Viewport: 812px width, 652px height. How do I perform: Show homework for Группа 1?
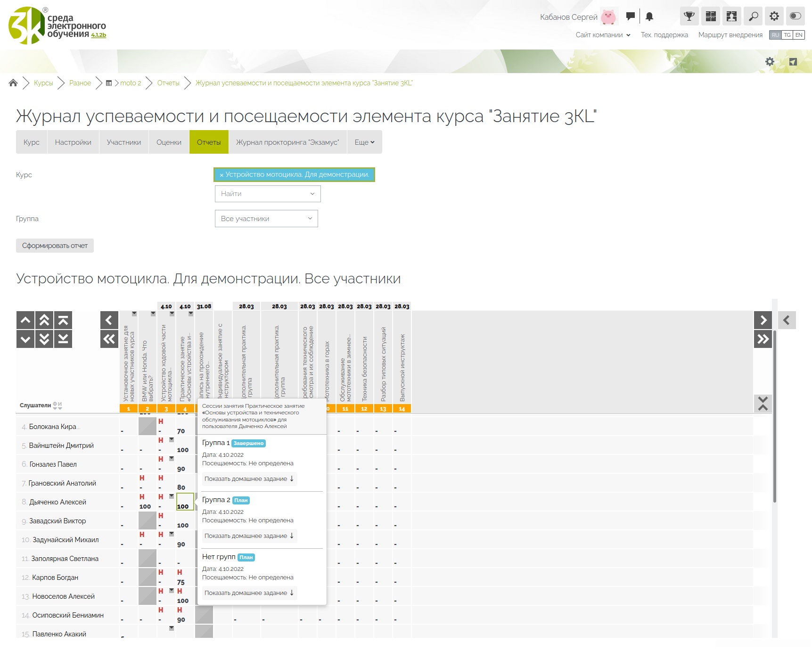point(249,479)
